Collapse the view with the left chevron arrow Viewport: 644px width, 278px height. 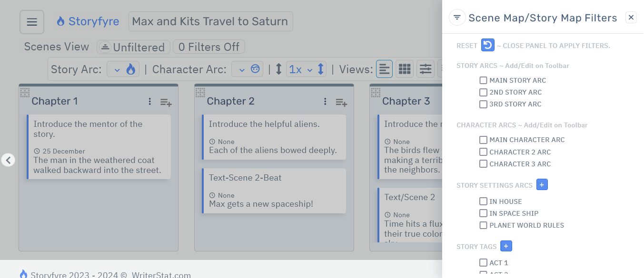pyautogui.click(x=8, y=160)
